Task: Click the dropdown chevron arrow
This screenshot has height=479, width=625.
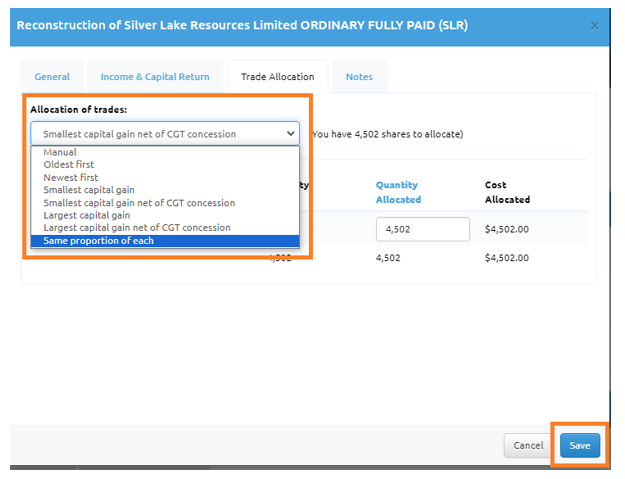Action: tap(290, 133)
